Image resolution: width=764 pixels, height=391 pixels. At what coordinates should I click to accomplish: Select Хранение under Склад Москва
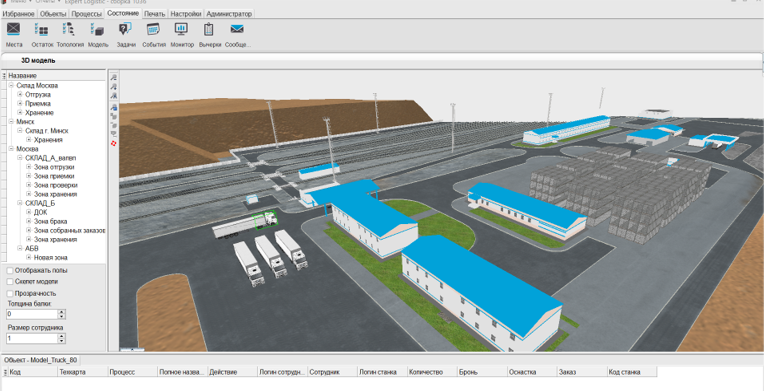(x=39, y=113)
